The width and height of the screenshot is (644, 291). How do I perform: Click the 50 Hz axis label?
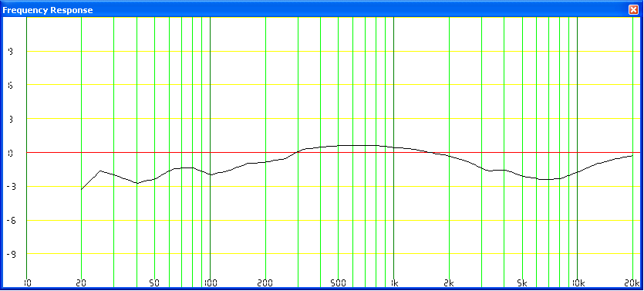coord(154,283)
